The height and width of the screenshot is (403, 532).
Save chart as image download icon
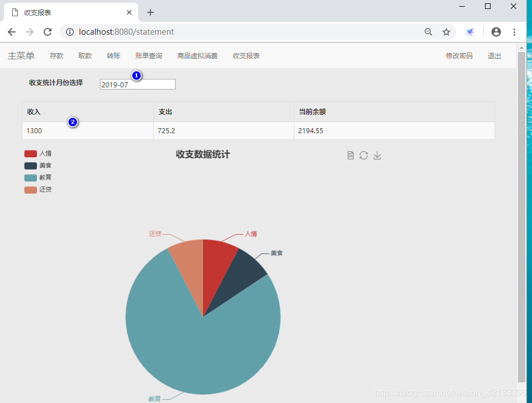[377, 156]
